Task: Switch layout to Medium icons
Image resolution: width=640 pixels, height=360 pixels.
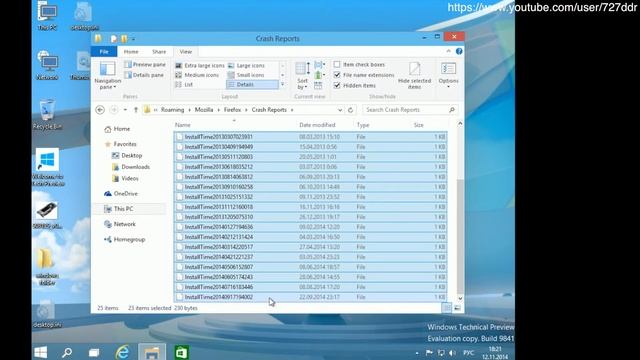Action: [197, 75]
